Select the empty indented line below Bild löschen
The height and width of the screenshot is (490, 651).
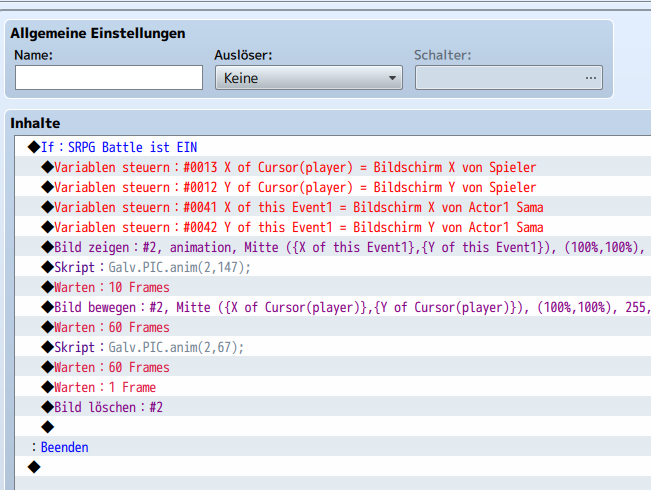[x=333, y=427]
